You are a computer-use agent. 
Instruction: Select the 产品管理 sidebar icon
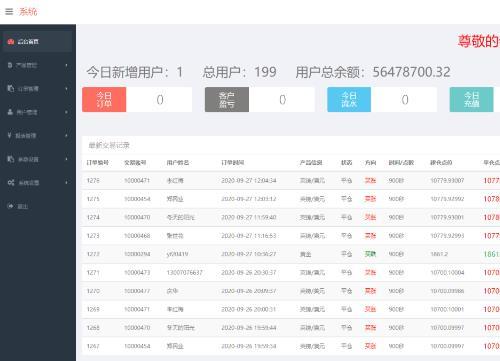click(x=10, y=65)
